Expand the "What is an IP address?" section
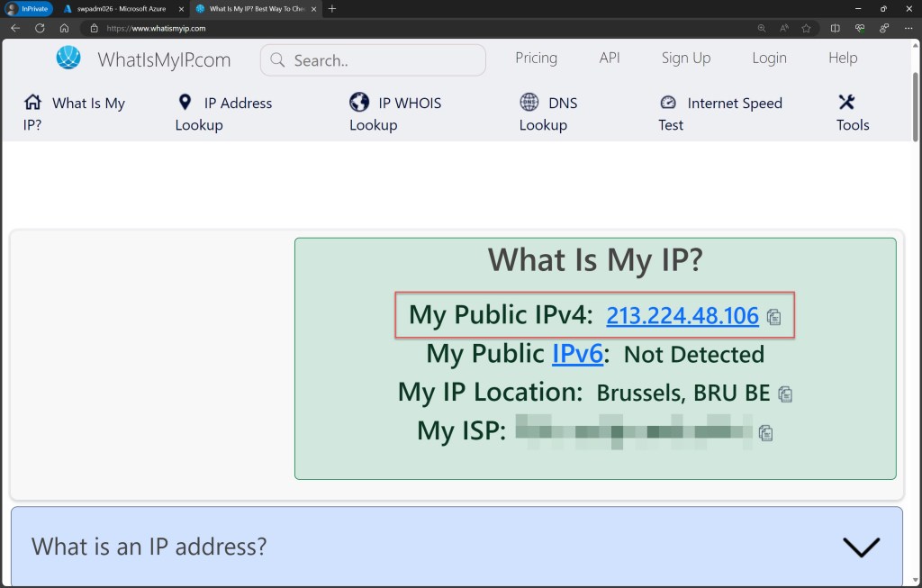This screenshot has width=922, height=588. click(860, 547)
